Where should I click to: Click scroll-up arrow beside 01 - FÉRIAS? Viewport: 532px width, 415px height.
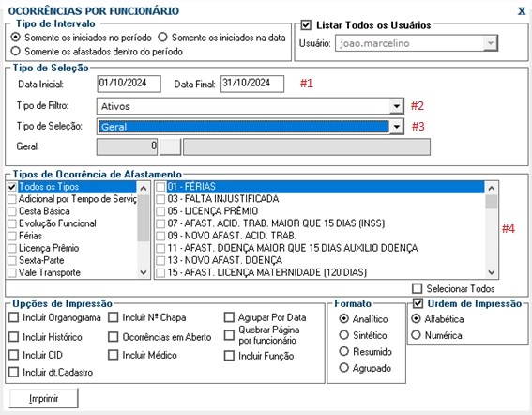coord(492,188)
